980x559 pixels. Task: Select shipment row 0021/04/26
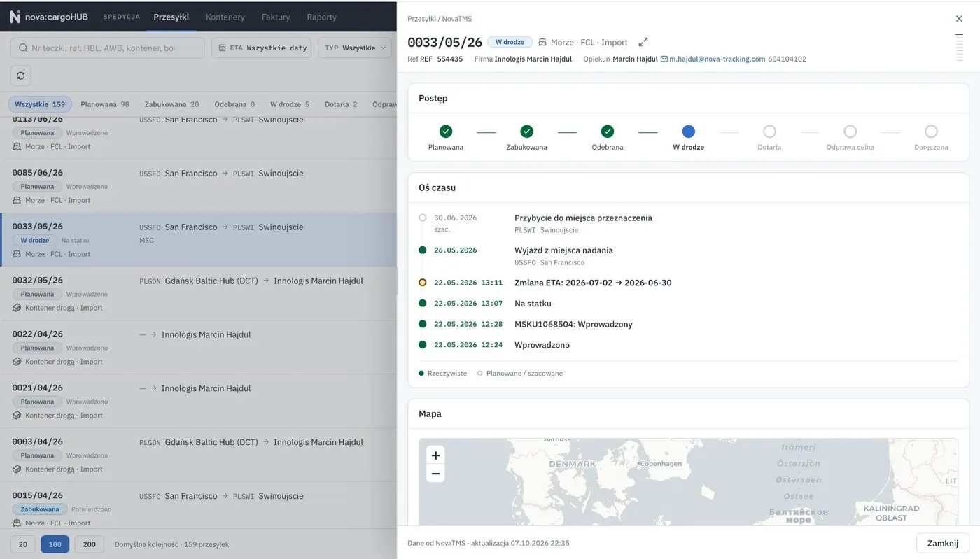click(198, 402)
